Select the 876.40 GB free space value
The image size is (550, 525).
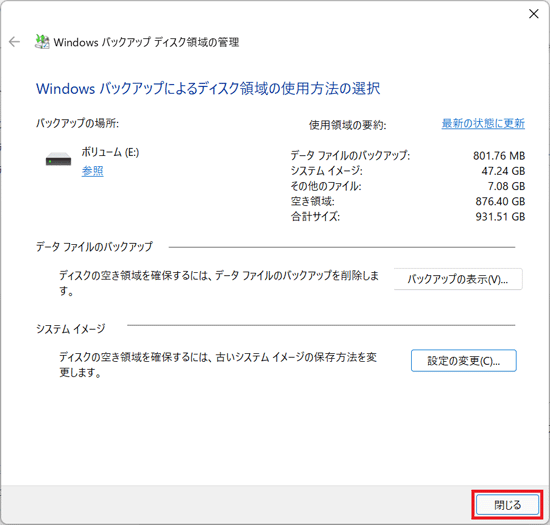coord(500,201)
